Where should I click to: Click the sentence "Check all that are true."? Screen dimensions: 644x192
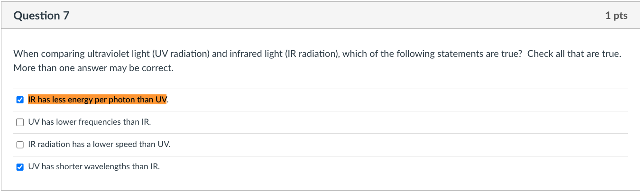(574, 54)
